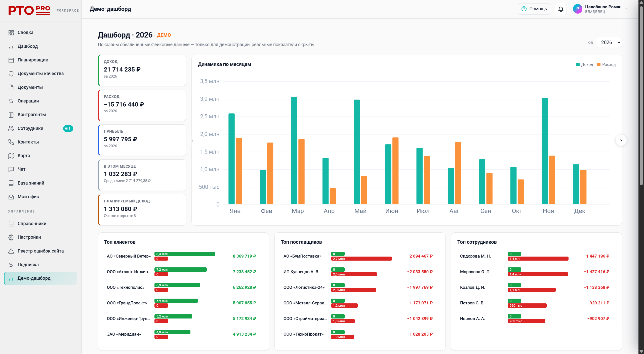
Task: Click the В этом месяце card
Action: pos(142,175)
